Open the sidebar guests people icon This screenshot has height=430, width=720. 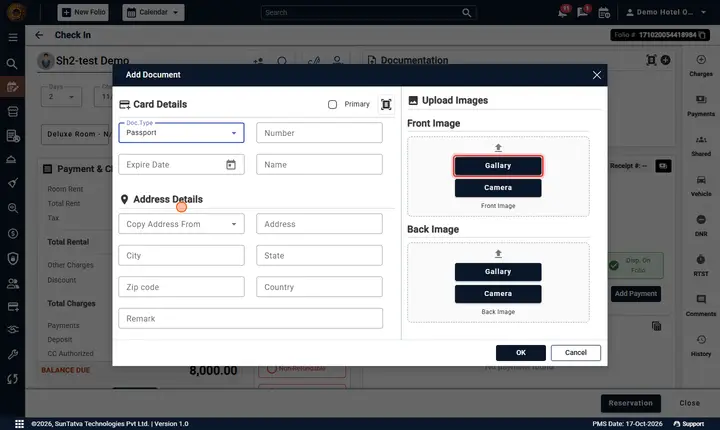coord(13,283)
